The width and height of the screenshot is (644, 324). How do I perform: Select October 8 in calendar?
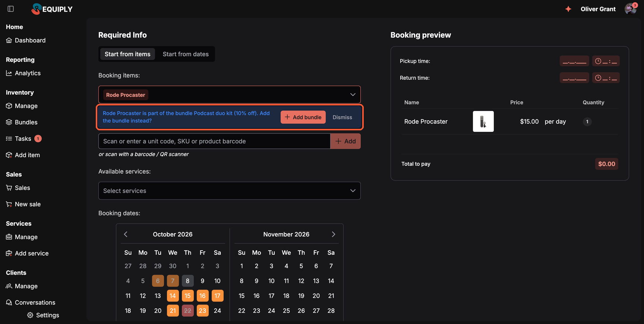[x=187, y=281]
